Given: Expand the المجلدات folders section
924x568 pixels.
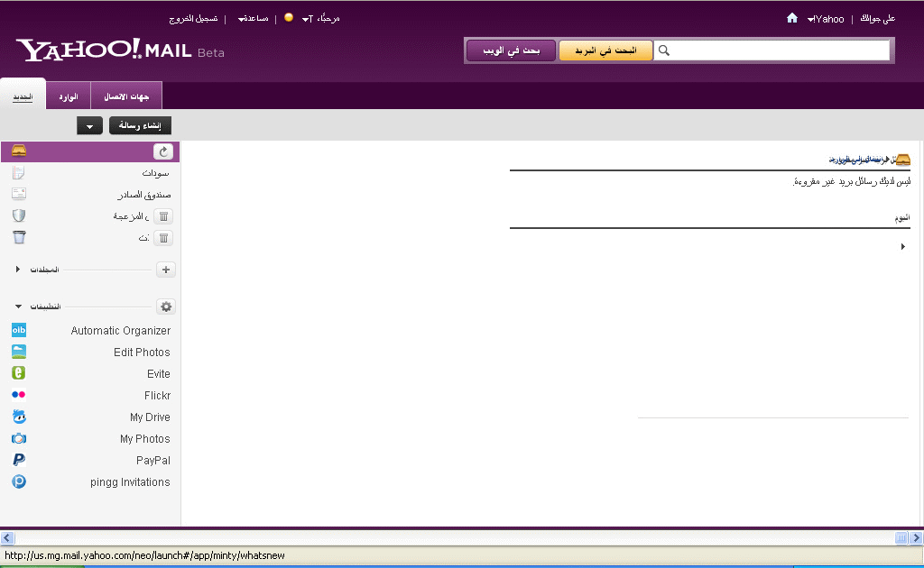Looking at the screenshot, I should 18,269.
